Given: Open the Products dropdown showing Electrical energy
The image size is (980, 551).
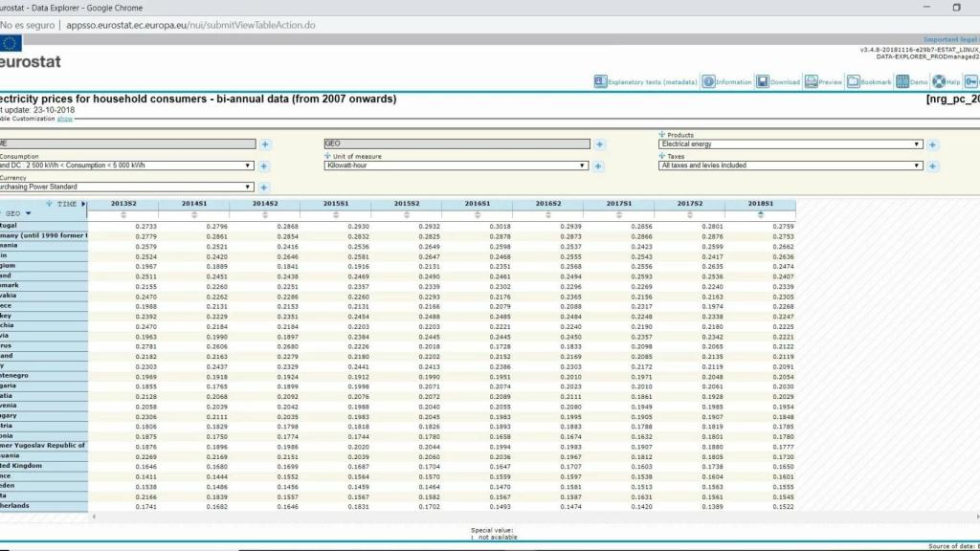Looking at the screenshot, I should (x=791, y=144).
